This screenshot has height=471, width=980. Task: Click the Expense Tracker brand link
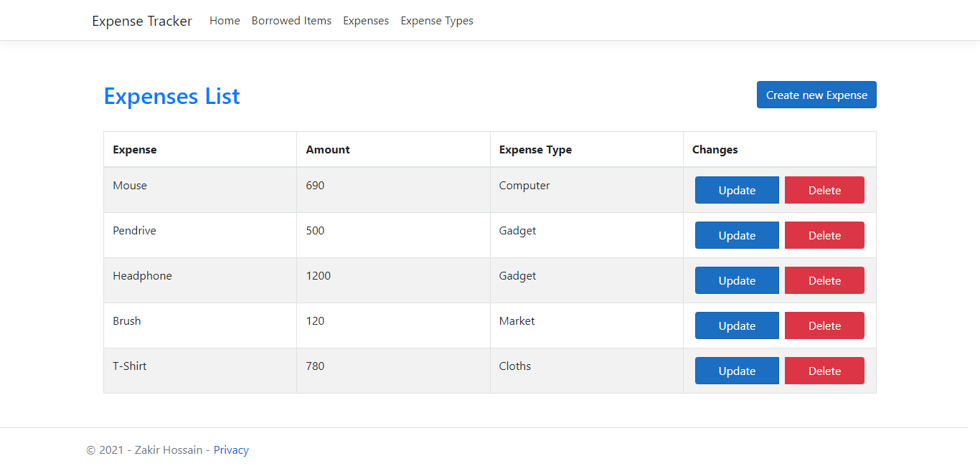[x=142, y=21]
